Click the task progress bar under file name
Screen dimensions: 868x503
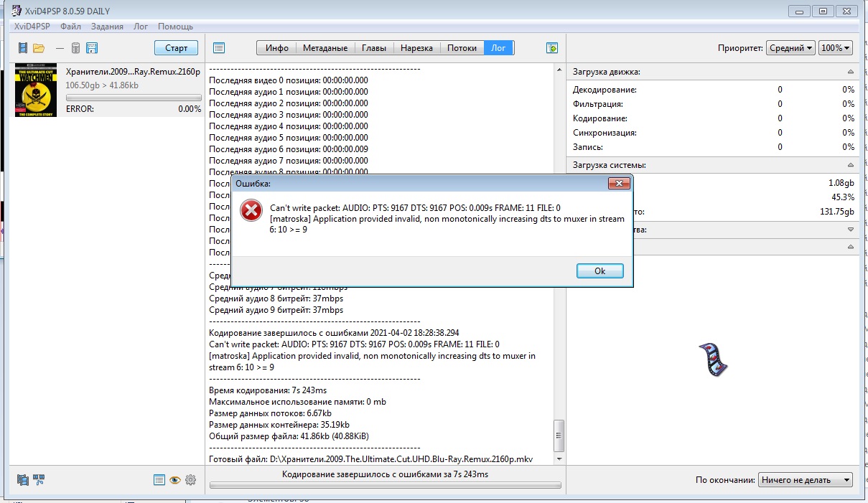(x=134, y=97)
